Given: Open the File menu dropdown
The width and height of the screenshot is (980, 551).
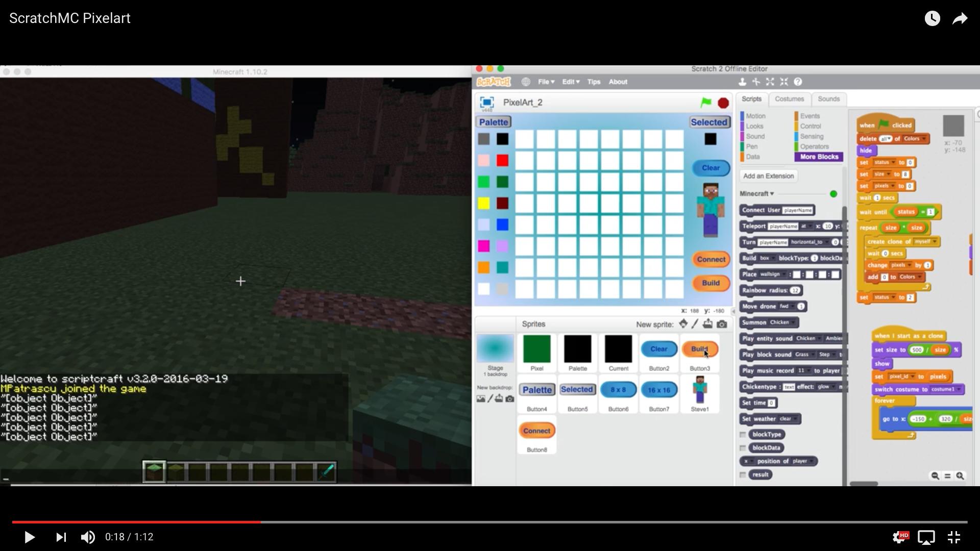Looking at the screenshot, I should pos(546,82).
